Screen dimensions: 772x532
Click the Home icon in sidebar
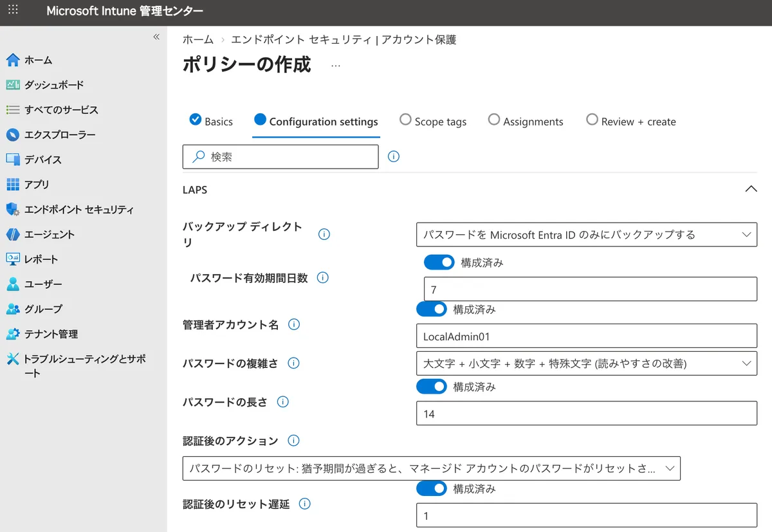13,60
